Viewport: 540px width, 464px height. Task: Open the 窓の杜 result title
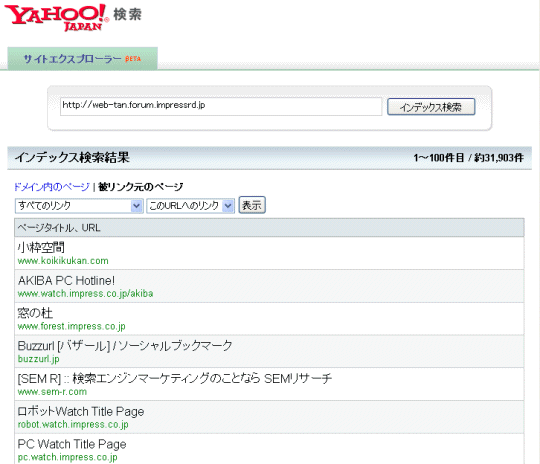pyautogui.click(x=35, y=313)
